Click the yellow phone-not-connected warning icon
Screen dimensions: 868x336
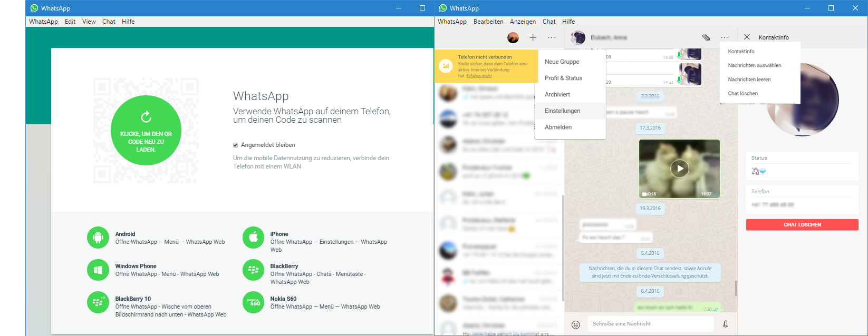pos(446,66)
